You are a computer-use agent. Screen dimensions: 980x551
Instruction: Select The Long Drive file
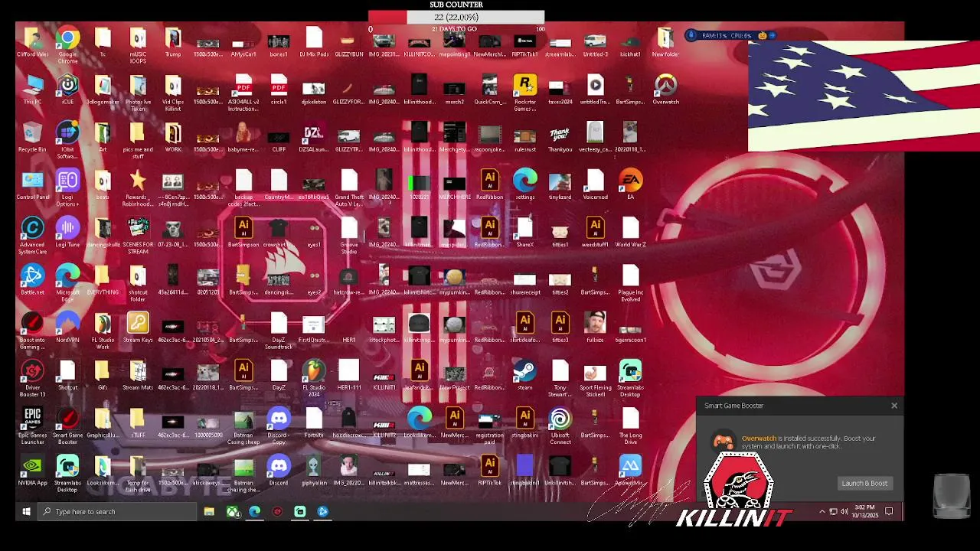(x=630, y=425)
